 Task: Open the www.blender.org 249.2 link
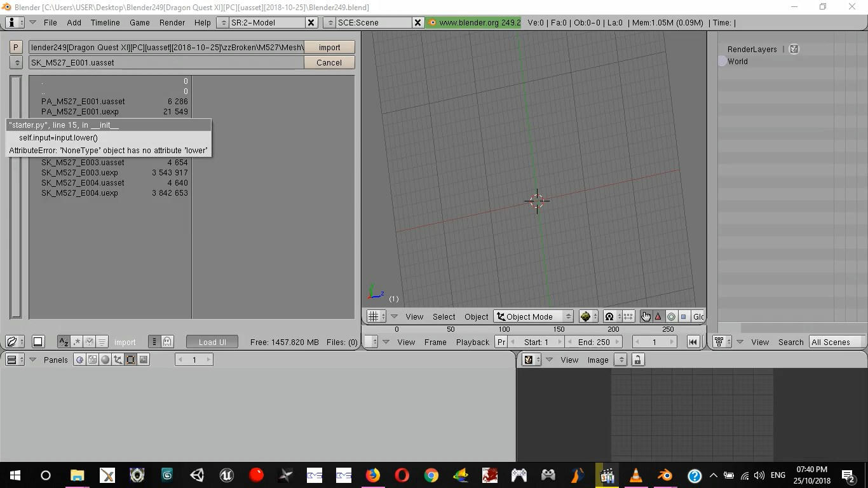pyautogui.click(x=474, y=22)
